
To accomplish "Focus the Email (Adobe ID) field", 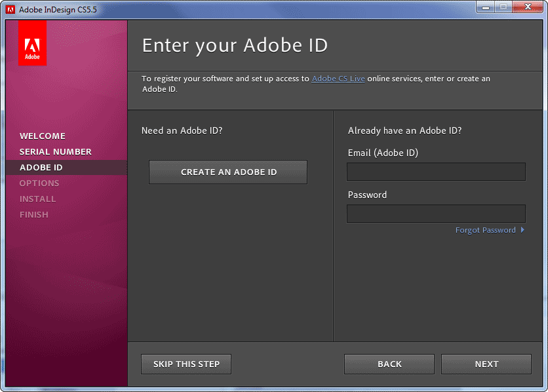I will (x=436, y=172).
